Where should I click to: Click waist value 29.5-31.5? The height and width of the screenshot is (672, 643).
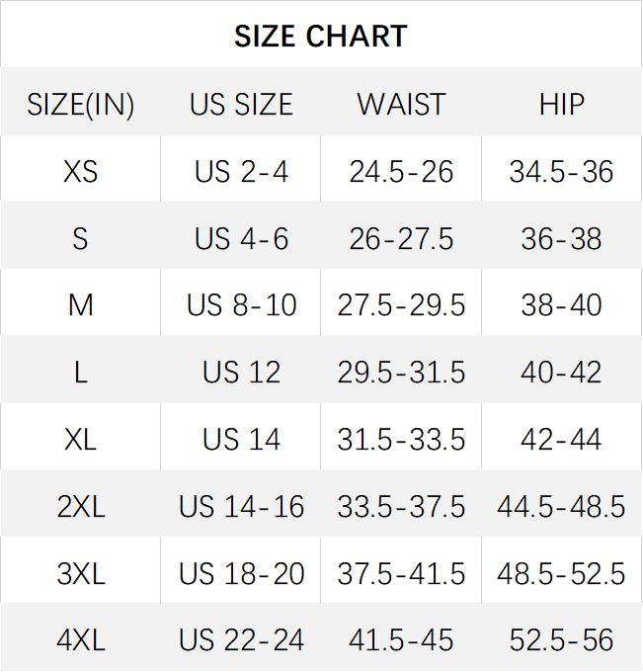pos(401,373)
